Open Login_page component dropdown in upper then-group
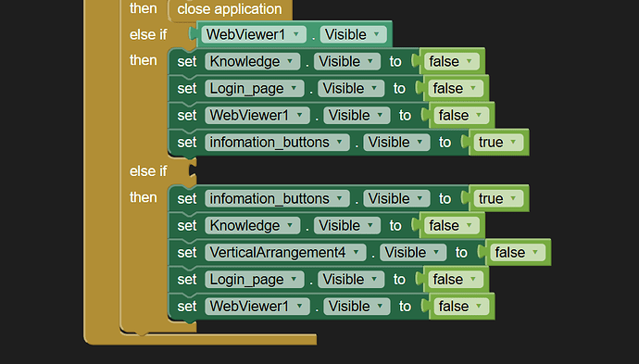Viewport: 639px width, 364px height. [x=255, y=88]
